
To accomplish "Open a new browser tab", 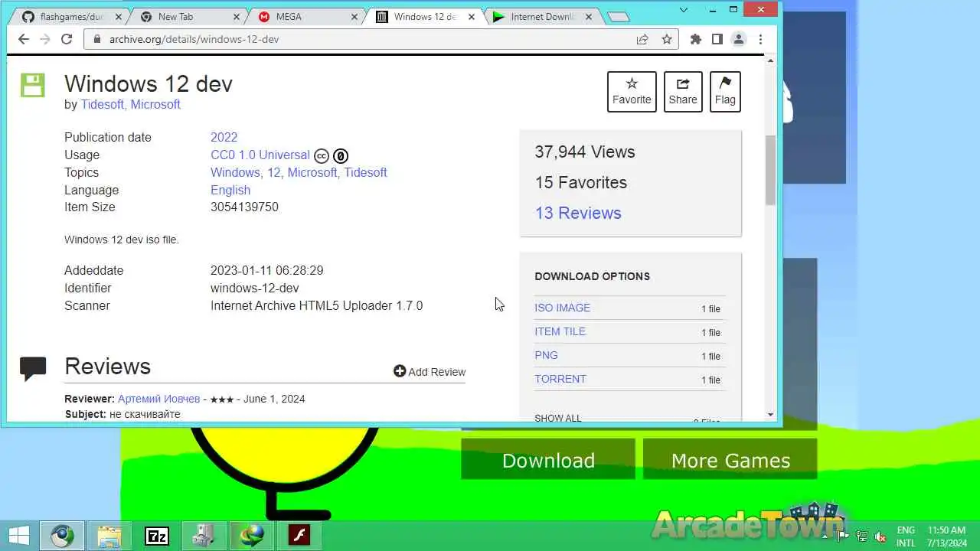I will click(618, 17).
